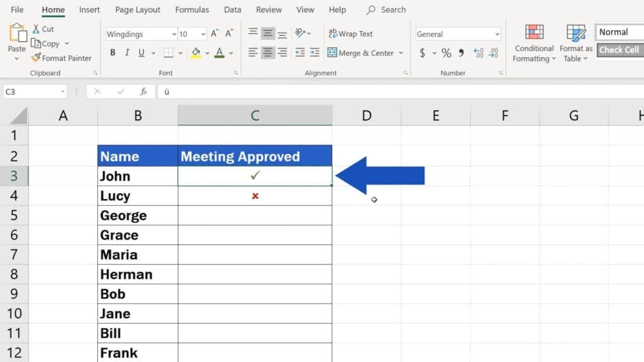Toggle center alignment on
This screenshot has width=644, height=362.
click(x=268, y=53)
